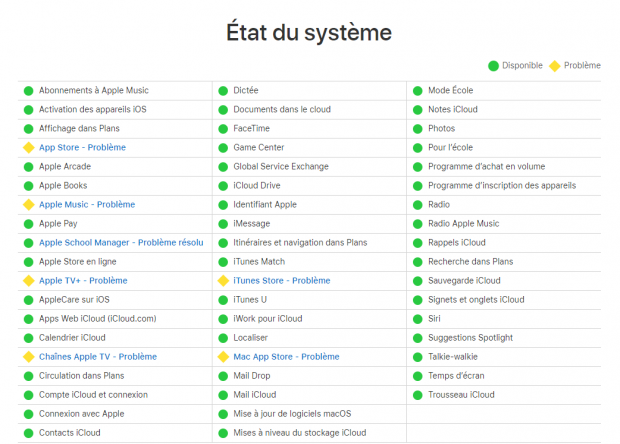Select the AppleCare sur iOS entry
Viewport: 620px width, 444px height.
[x=74, y=299]
